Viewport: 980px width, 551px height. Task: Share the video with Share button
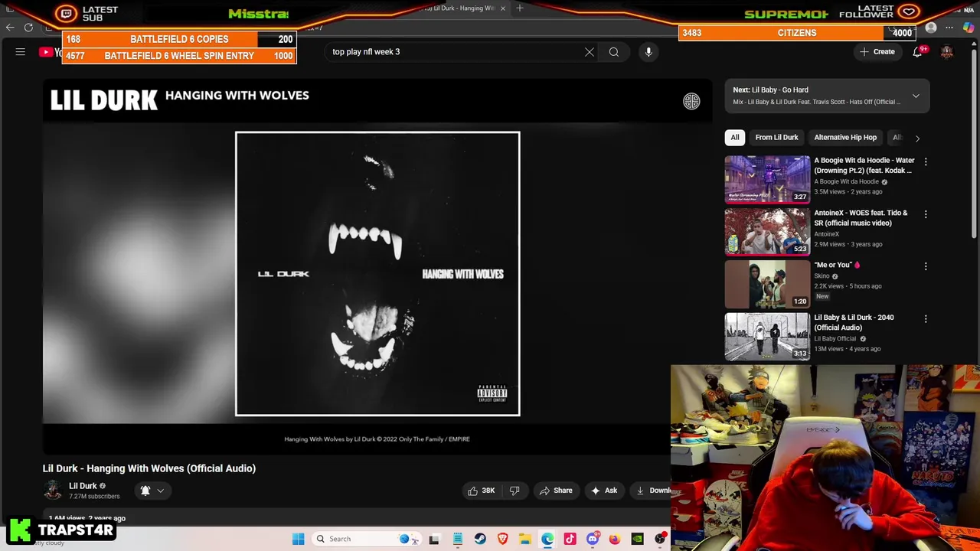point(556,491)
